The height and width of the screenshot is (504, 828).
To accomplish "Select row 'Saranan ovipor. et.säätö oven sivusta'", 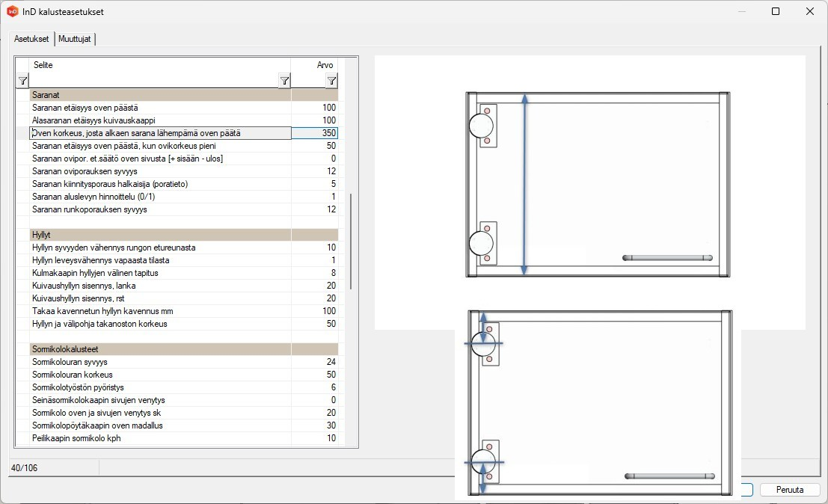I will tap(184, 159).
